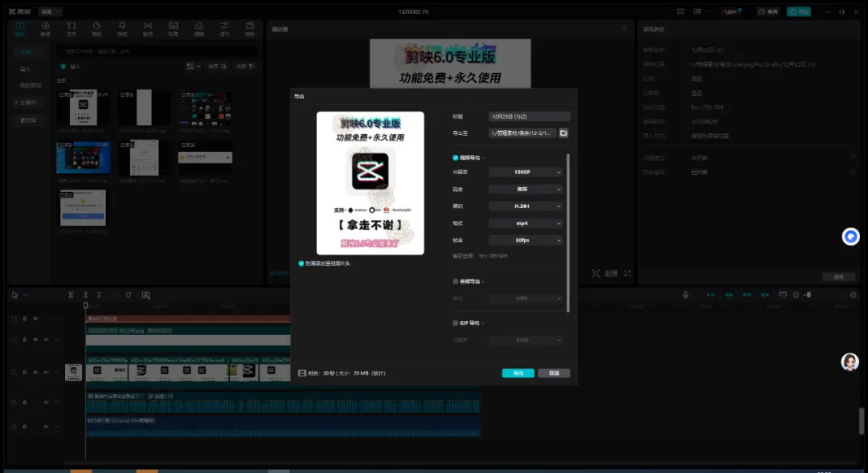Screen dimensions: 868x473
Task: Click the 导出 export button in the dialog
Action: 518,373
